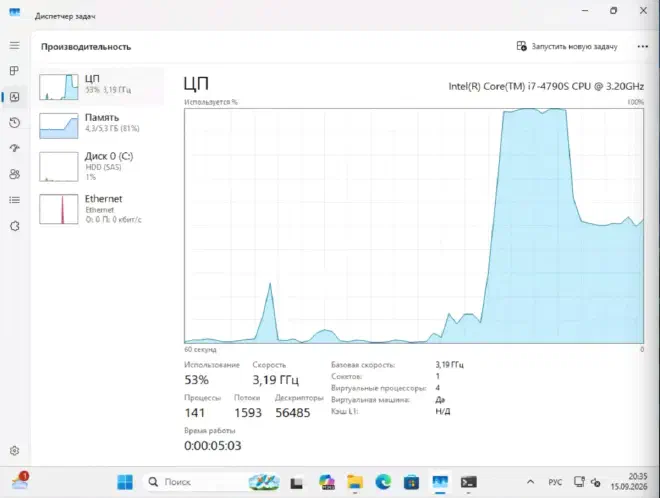Open the weather widget with notification badge
The height and width of the screenshot is (498, 660).
pyautogui.click(x=20, y=481)
